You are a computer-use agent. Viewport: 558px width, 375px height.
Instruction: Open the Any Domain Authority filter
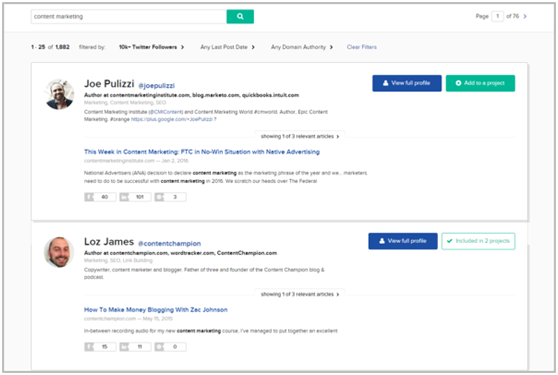(x=302, y=47)
